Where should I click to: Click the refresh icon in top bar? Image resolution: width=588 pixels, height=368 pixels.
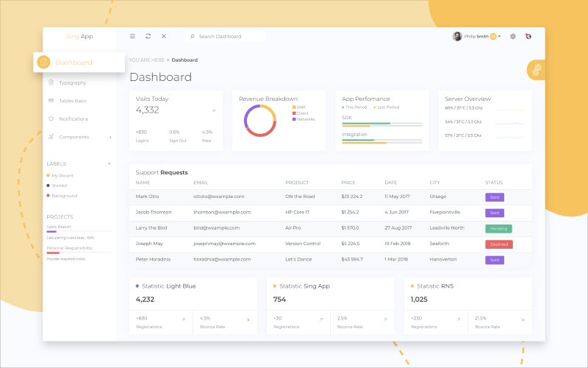pos(148,36)
